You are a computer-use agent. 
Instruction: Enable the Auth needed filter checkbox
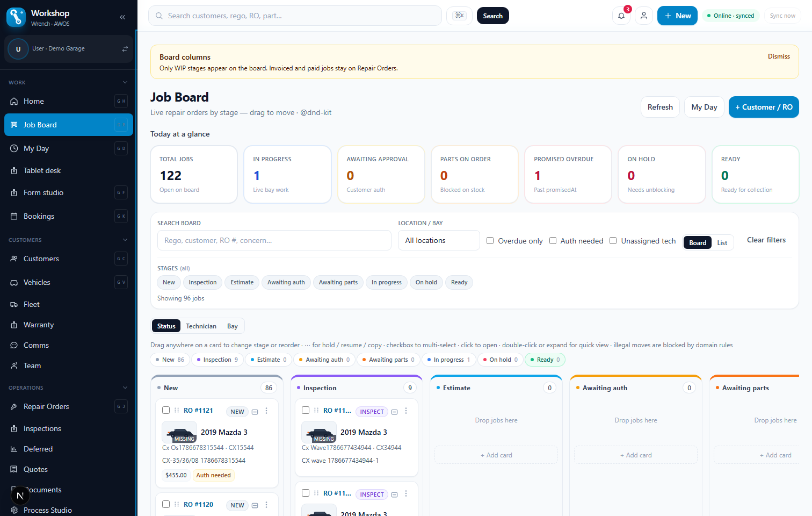[553, 241]
